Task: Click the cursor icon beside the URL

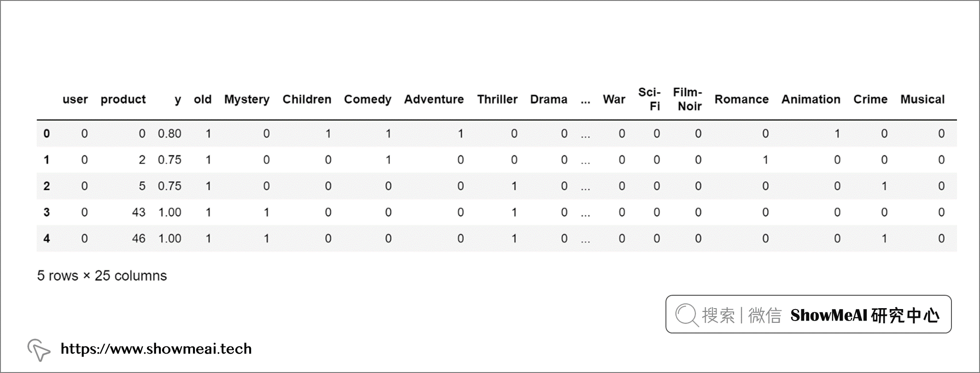Action: (x=39, y=350)
